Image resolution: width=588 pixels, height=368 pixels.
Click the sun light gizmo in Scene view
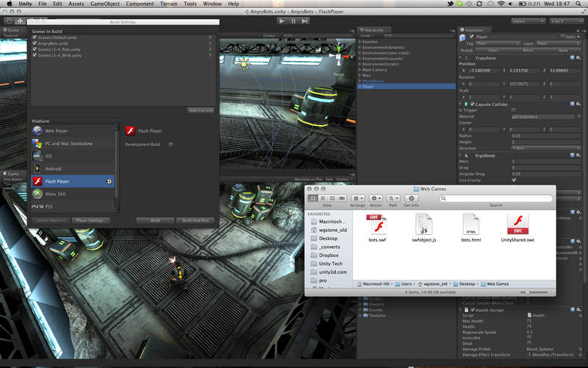coord(243,64)
